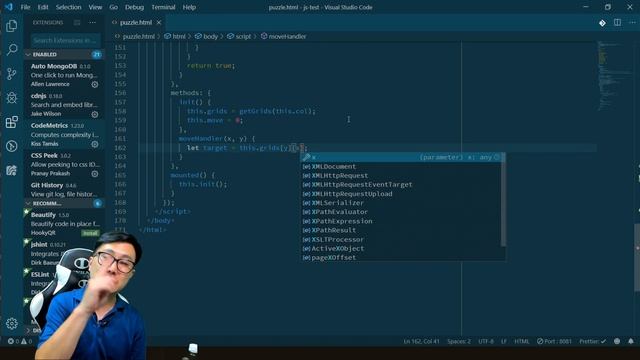This screenshot has height=360, width=640.
Task: Click errors and warnings count in status bar
Action: (20, 341)
